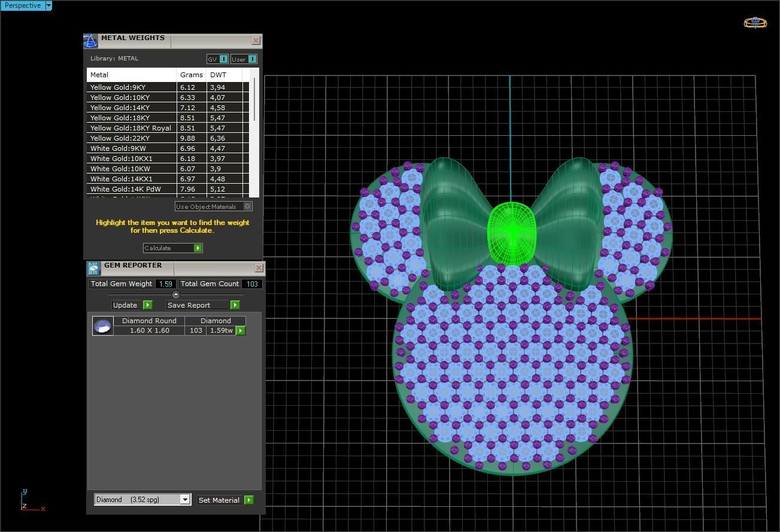
Task: Select the White Gold:10KX1 row
Action: 168,159
